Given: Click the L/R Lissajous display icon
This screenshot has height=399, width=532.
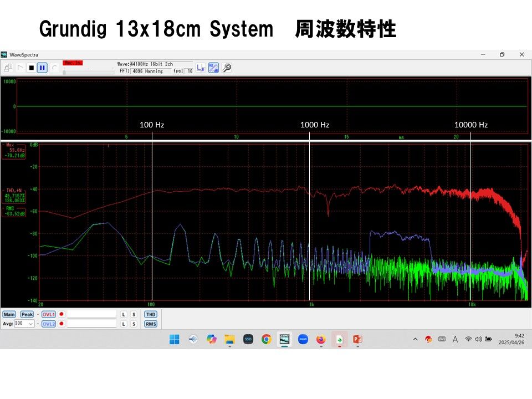Looking at the screenshot, I should click(201, 68).
